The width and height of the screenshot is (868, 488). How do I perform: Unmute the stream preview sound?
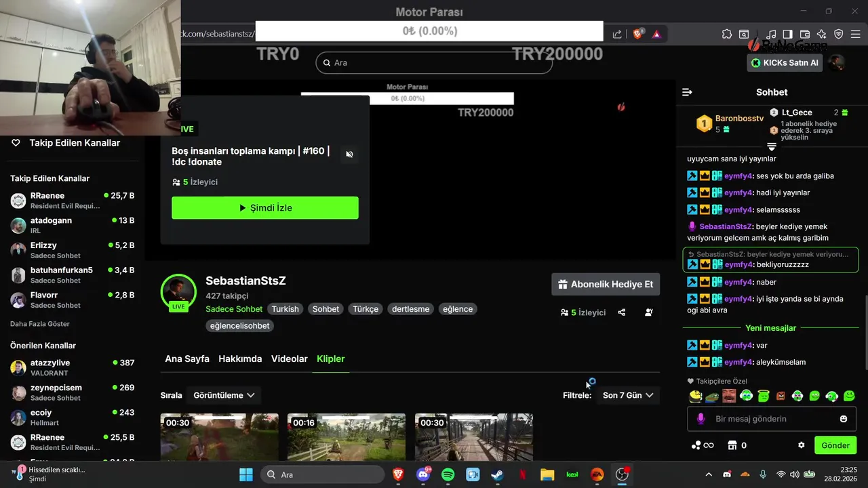point(349,155)
